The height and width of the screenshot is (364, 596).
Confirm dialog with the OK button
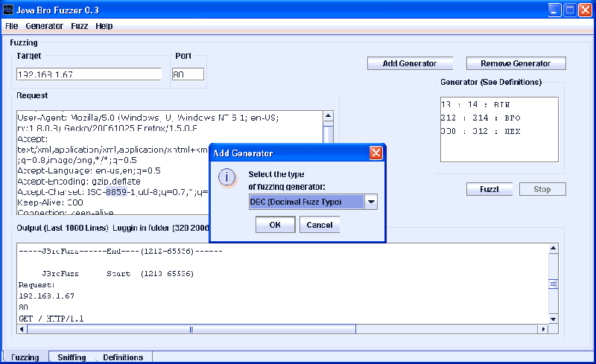coord(275,225)
